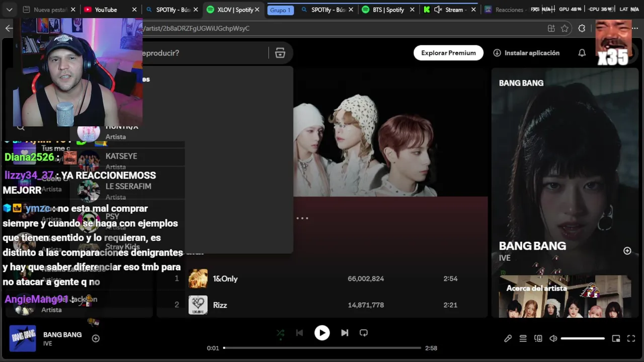
Task: Click 66,002,824 play count
Action: 366,279
